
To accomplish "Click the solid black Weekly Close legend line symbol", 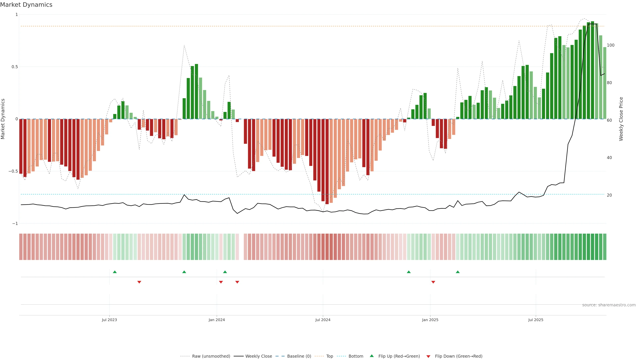I will pyautogui.click(x=238, y=356).
